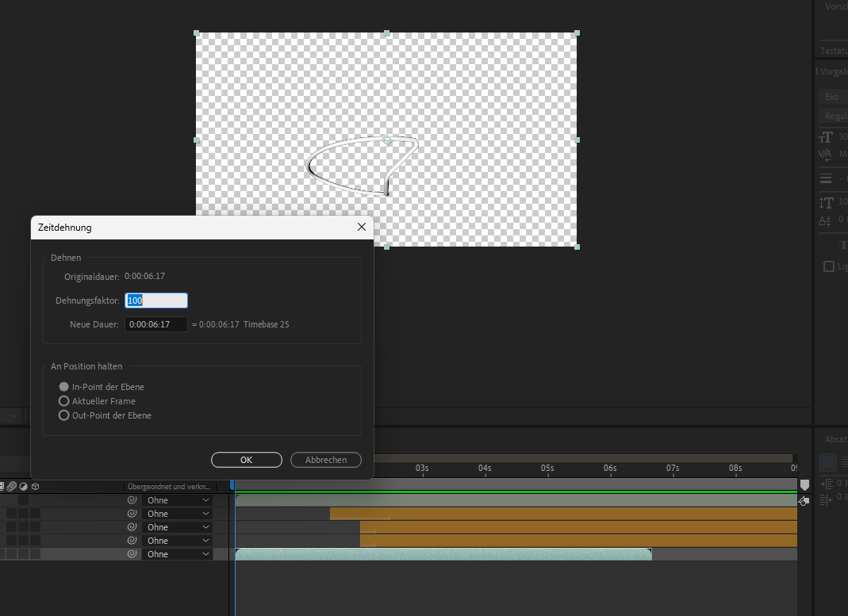Image resolution: width=848 pixels, height=616 pixels.
Task: Click the 'Übergeordnet und verkn...' column header
Action: 169,486
